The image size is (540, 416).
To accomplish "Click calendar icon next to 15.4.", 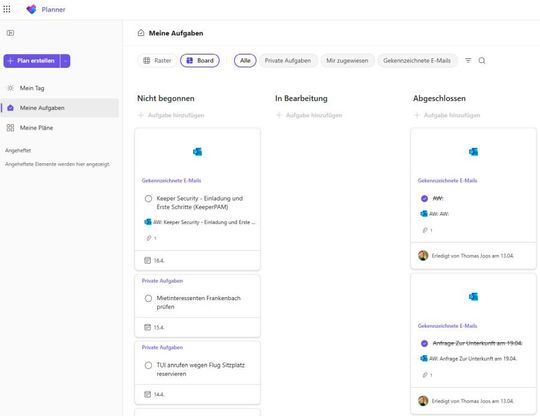I will [147, 327].
